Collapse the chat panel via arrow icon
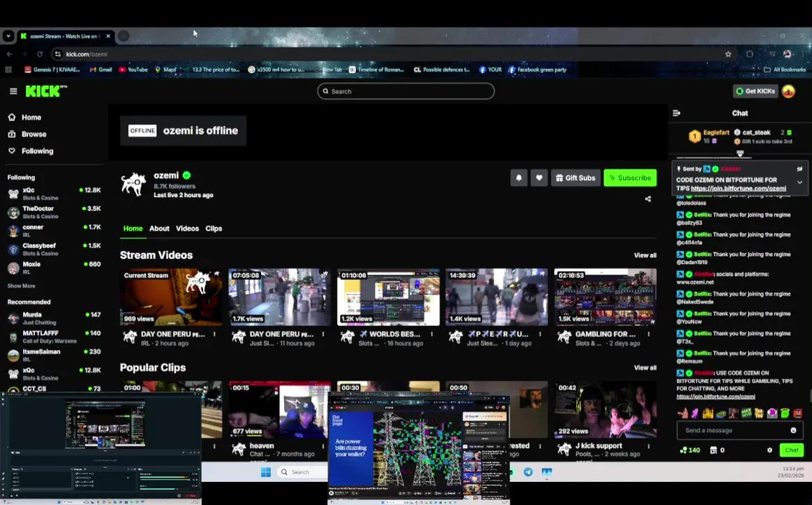The image size is (812, 505). tap(677, 113)
